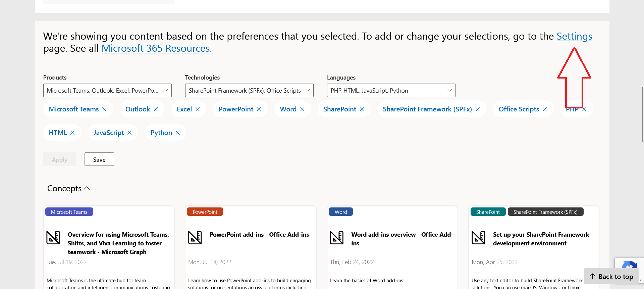Image resolution: width=644 pixels, height=289 pixels.
Task: Open Microsoft 365 Resources link
Action: [x=156, y=48]
